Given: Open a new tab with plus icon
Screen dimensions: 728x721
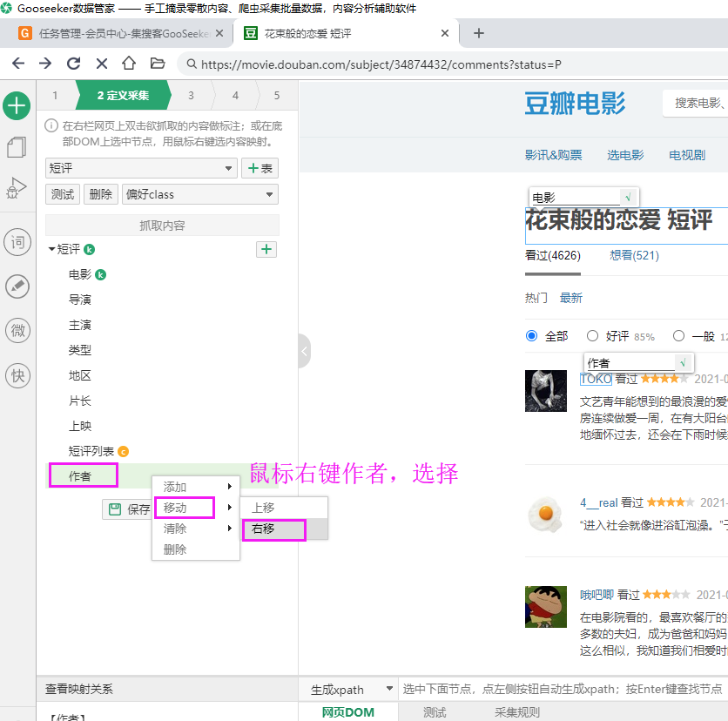Looking at the screenshot, I should (x=479, y=33).
